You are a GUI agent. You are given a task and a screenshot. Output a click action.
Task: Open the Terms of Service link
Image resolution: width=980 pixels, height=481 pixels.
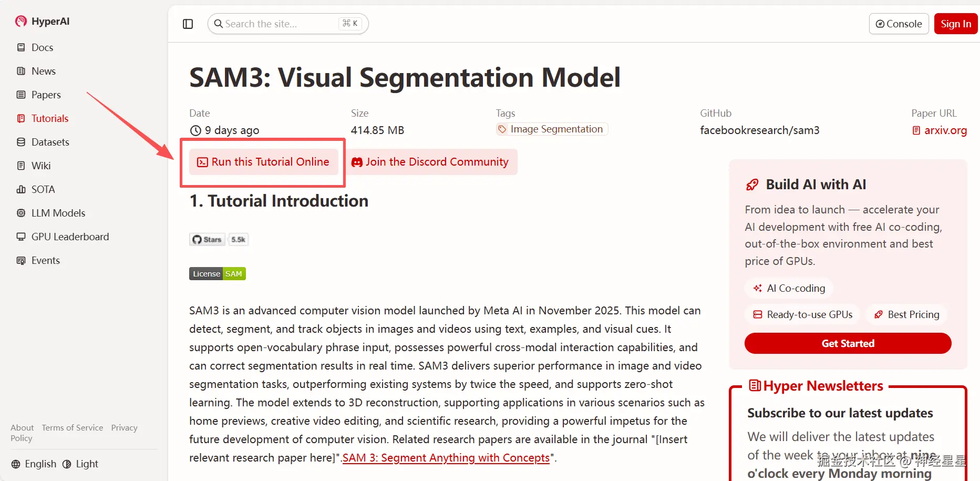(73, 428)
